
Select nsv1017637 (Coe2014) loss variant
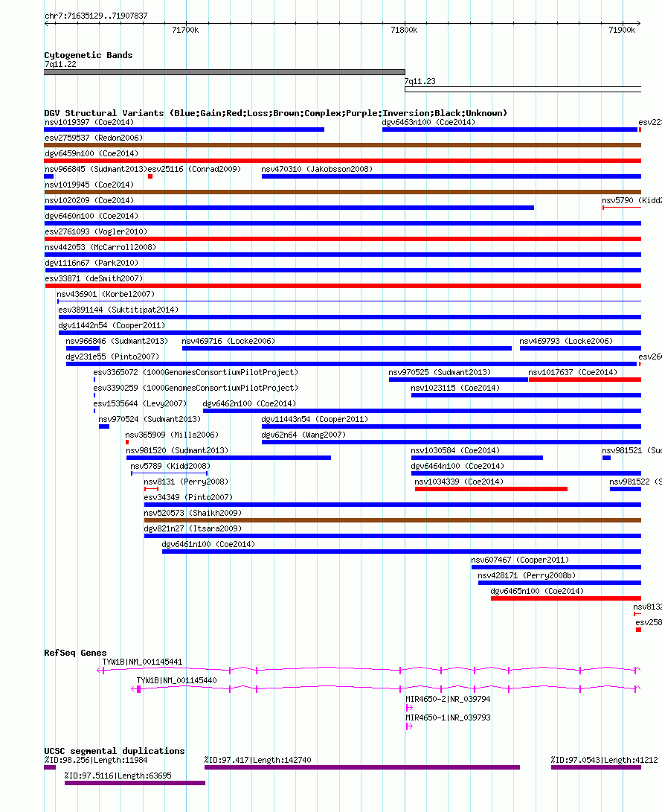coord(585,380)
